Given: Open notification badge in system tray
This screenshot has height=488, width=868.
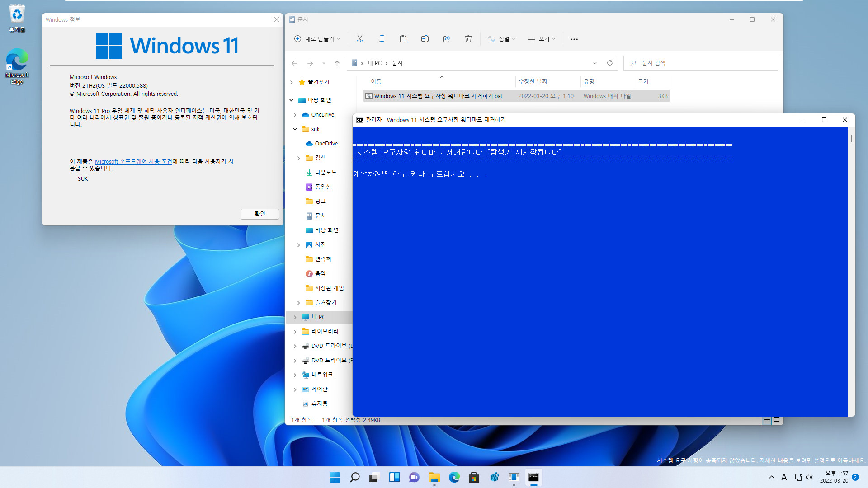Looking at the screenshot, I should click(x=855, y=477).
